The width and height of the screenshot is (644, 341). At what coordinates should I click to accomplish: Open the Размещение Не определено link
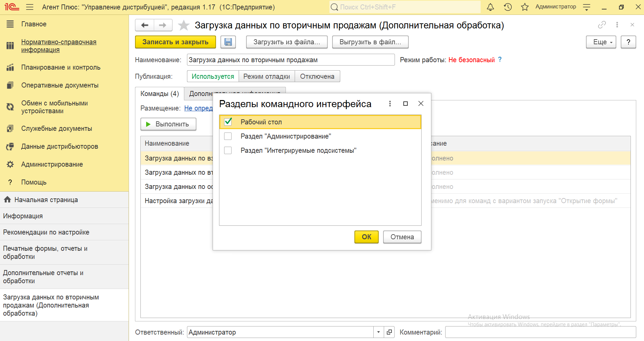(x=198, y=108)
